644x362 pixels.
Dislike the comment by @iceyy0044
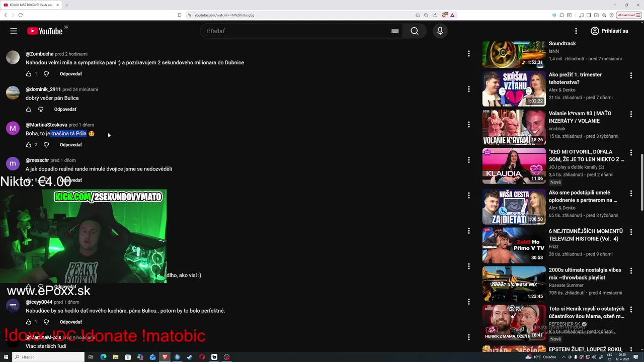pyautogui.click(x=46, y=322)
